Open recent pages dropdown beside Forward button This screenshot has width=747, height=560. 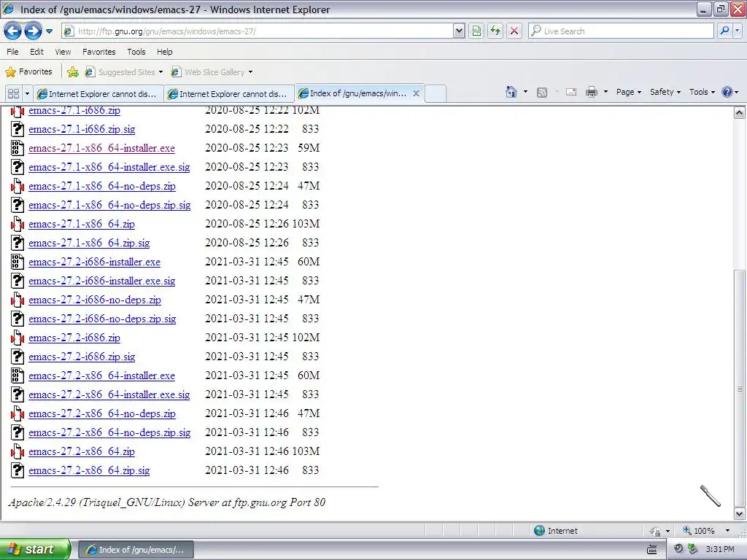coord(49,31)
